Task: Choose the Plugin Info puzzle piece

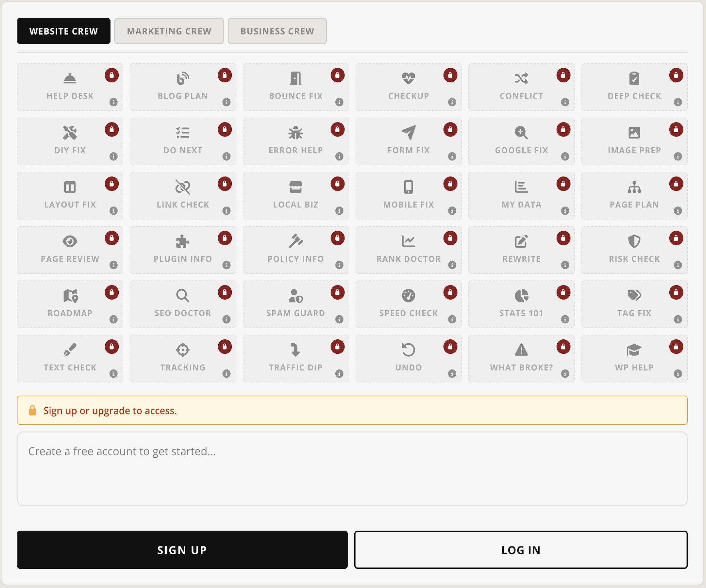Action: pos(183,242)
